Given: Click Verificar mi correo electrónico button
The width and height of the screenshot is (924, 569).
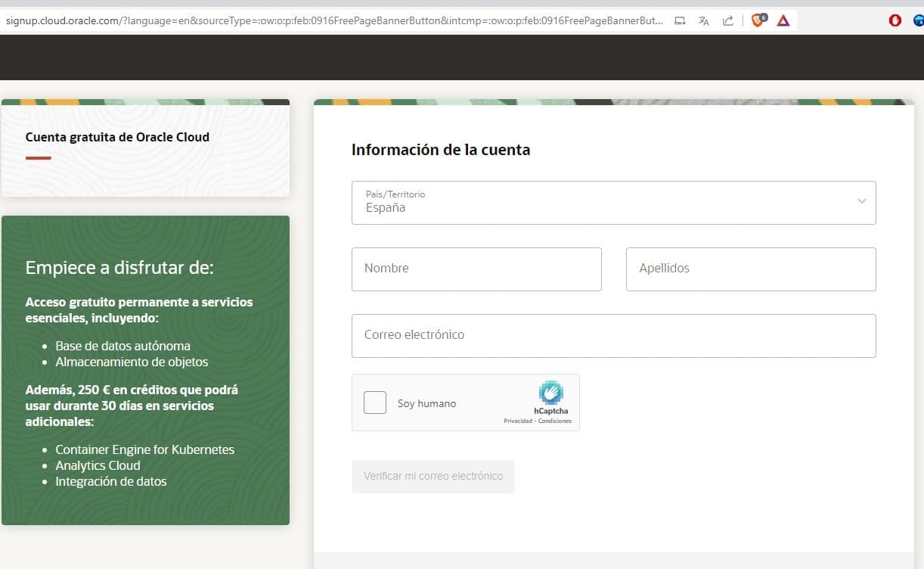Looking at the screenshot, I should click(433, 477).
